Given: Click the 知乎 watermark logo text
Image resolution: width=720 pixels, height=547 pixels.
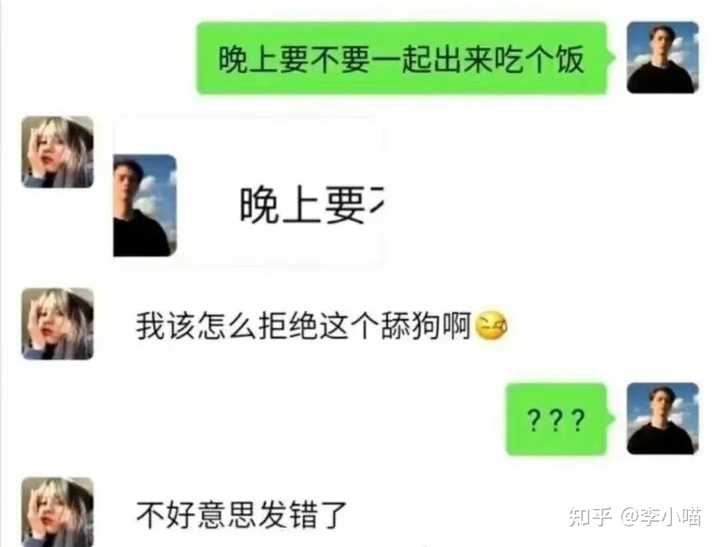Looking at the screenshot, I should (x=590, y=517).
